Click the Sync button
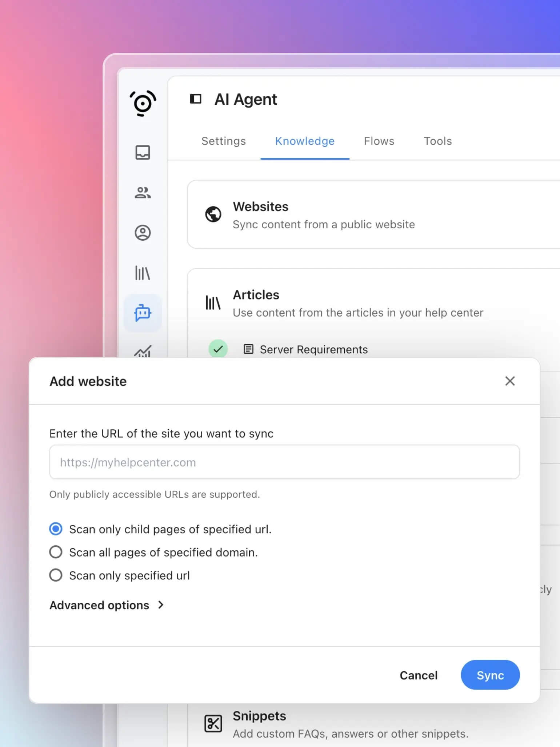Viewport: 560px width, 747px height. point(490,675)
